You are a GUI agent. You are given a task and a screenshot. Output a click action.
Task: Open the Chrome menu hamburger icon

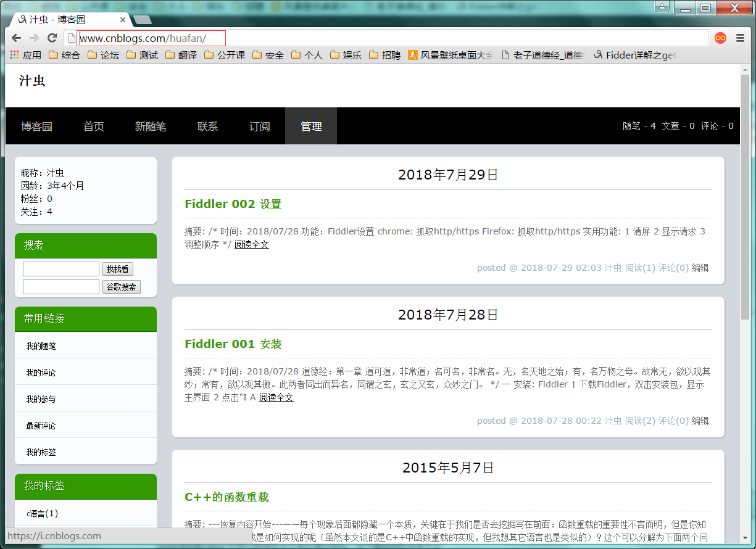(740, 38)
